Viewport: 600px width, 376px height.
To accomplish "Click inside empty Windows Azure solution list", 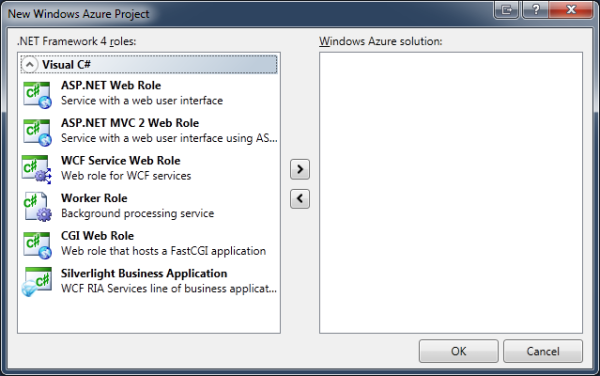I will 451,193.
